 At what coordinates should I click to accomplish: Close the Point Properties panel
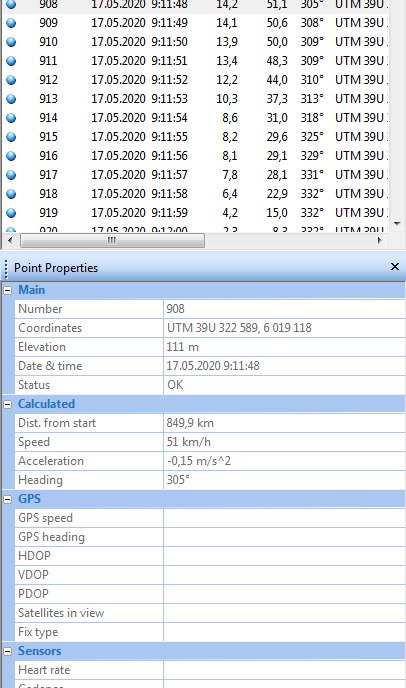coord(395,266)
